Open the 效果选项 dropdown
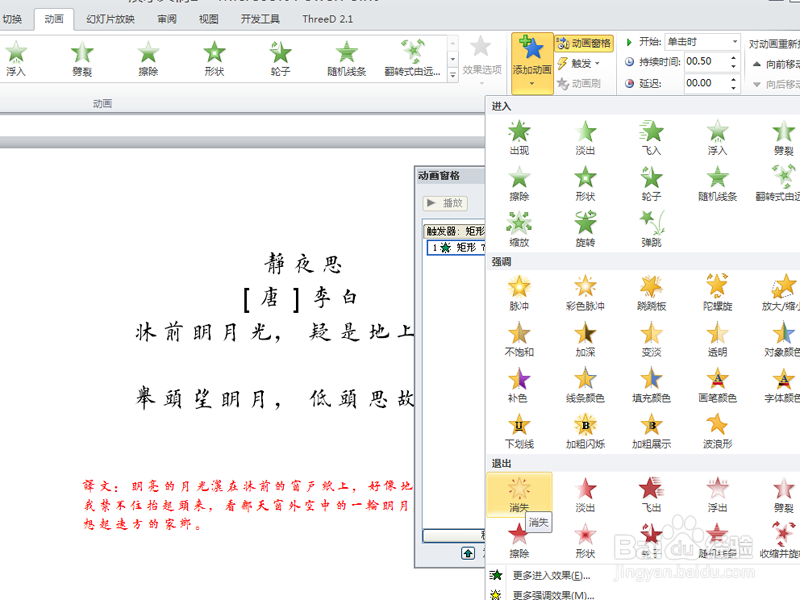The width and height of the screenshot is (800, 600). click(482, 61)
